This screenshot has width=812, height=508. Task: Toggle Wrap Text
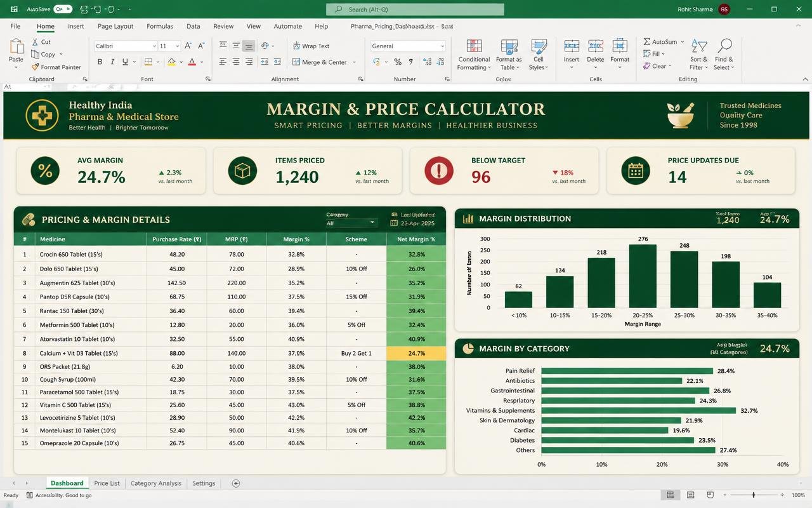click(311, 46)
